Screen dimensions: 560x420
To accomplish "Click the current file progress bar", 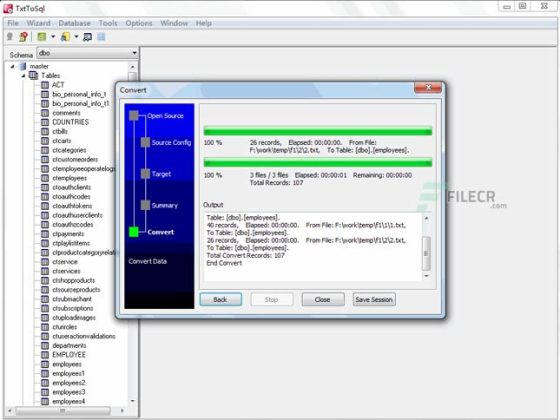I will [x=318, y=131].
